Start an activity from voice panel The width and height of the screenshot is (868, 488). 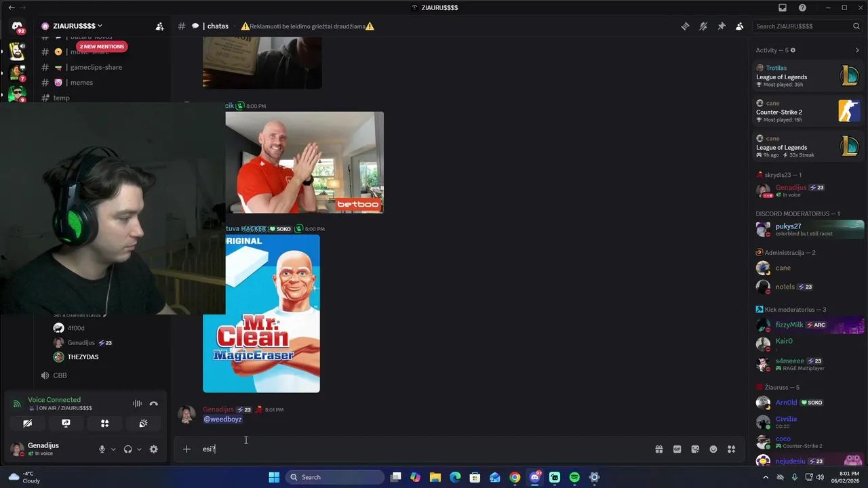pyautogui.click(x=104, y=423)
